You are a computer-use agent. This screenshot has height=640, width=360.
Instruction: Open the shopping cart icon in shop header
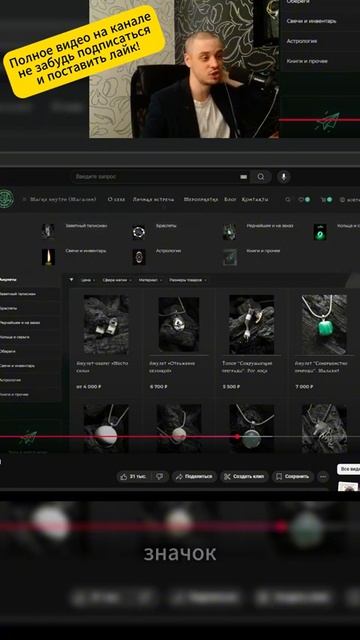323,200
